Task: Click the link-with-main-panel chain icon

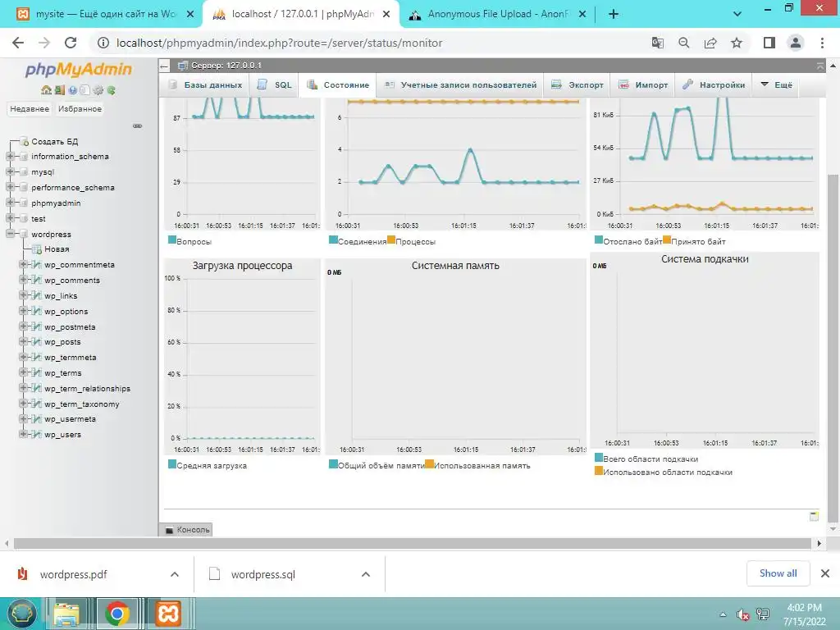Action: (x=138, y=126)
